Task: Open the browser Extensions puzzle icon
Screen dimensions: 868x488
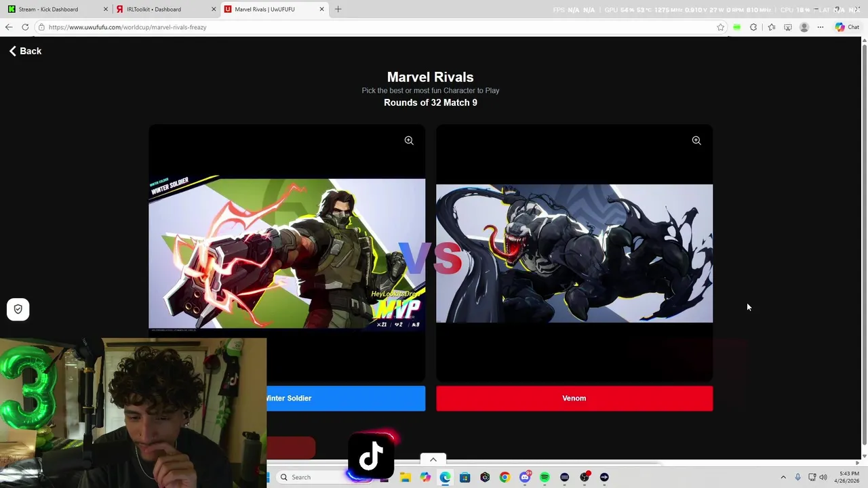Action: pyautogui.click(x=753, y=27)
